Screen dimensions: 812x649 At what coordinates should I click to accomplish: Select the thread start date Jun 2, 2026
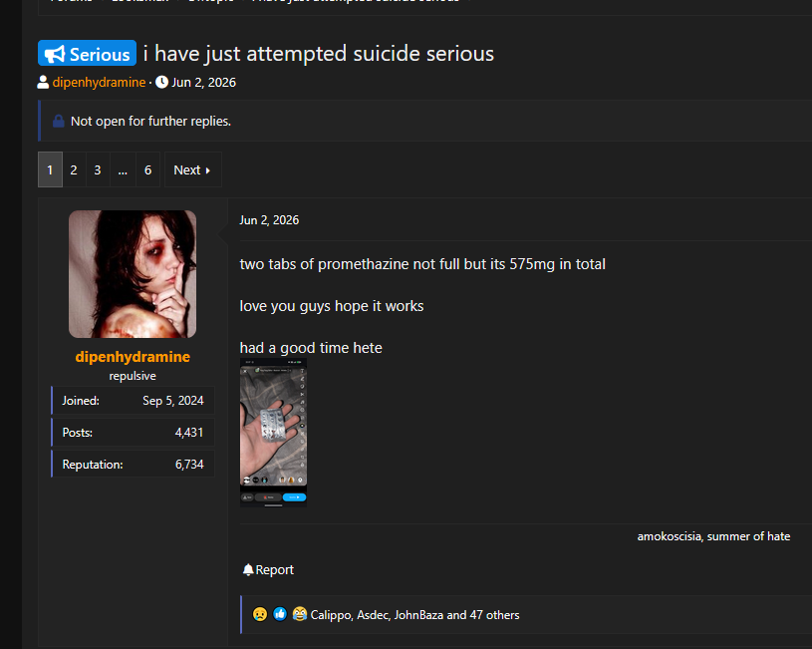[x=203, y=83]
